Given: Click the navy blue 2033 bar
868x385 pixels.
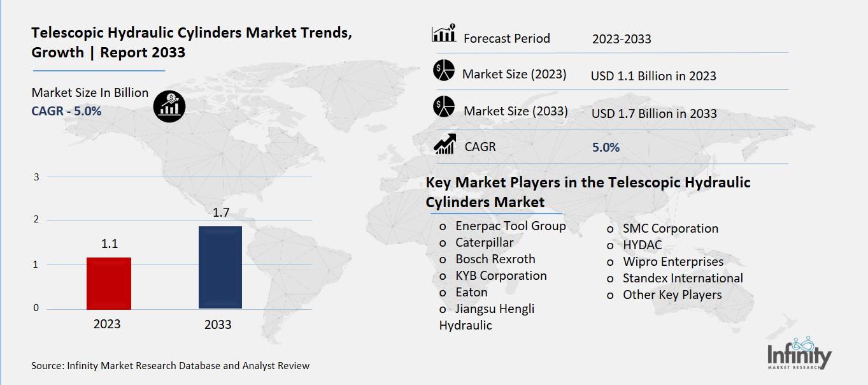Looking at the screenshot, I should pyautogui.click(x=220, y=267).
